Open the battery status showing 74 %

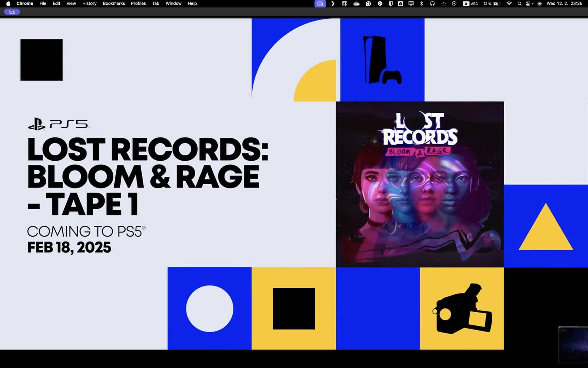click(492, 3)
